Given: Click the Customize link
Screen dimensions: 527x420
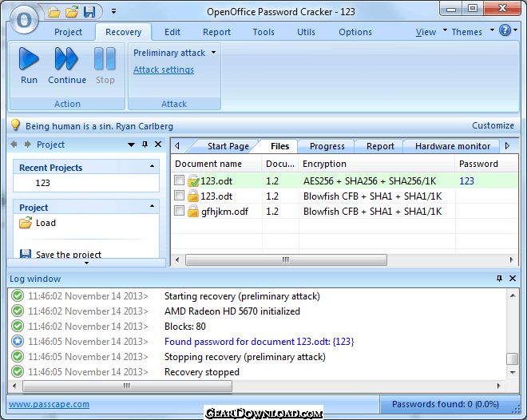Looking at the screenshot, I should coord(493,125).
